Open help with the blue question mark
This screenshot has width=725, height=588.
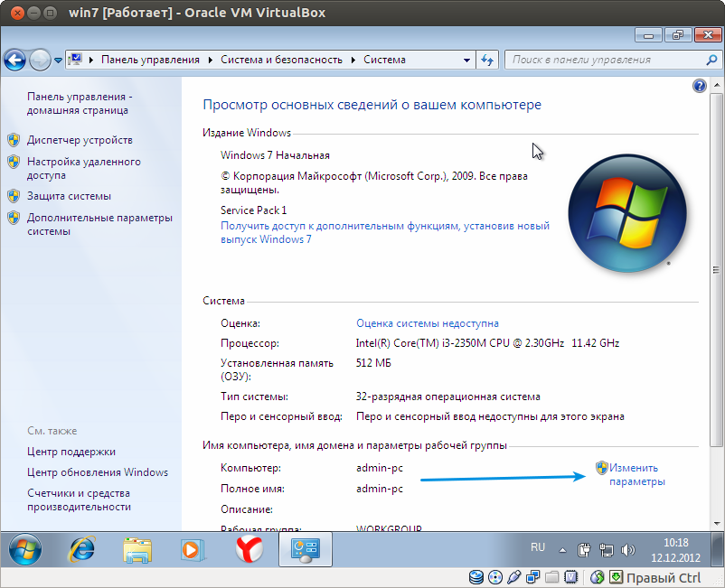coord(699,86)
